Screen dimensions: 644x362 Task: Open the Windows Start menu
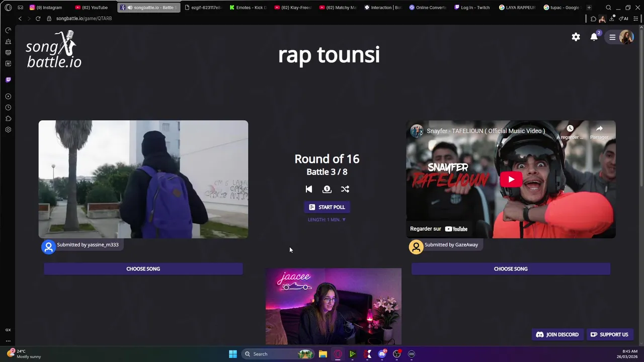click(233, 354)
